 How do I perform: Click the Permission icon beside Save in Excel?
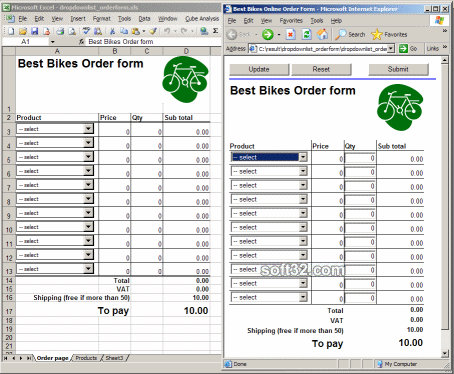pyautogui.click(x=46, y=31)
